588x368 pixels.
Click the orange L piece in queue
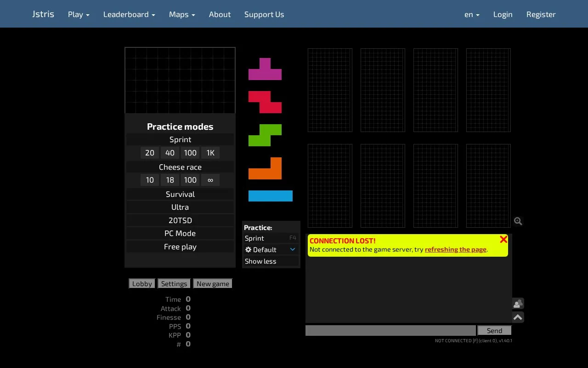pos(265,168)
